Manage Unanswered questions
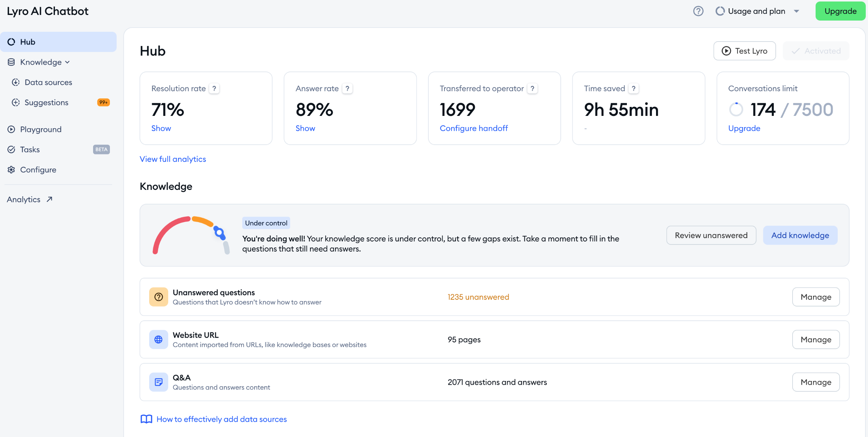Image resolution: width=868 pixels, height=437 pixels. pos(816,297)
